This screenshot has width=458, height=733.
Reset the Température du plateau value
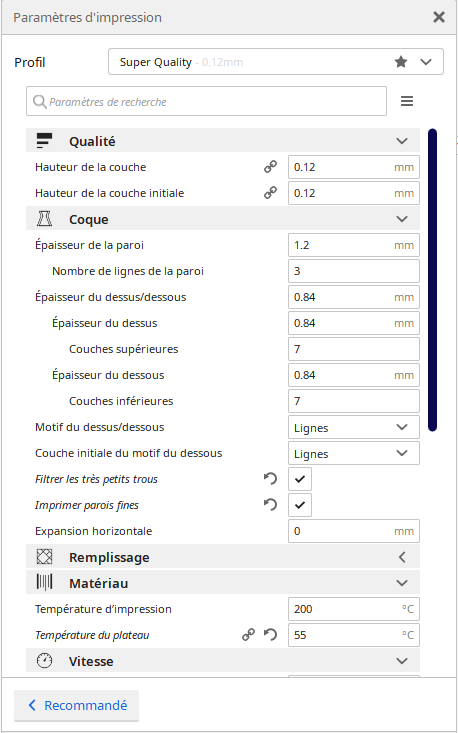tap(270, 635)
